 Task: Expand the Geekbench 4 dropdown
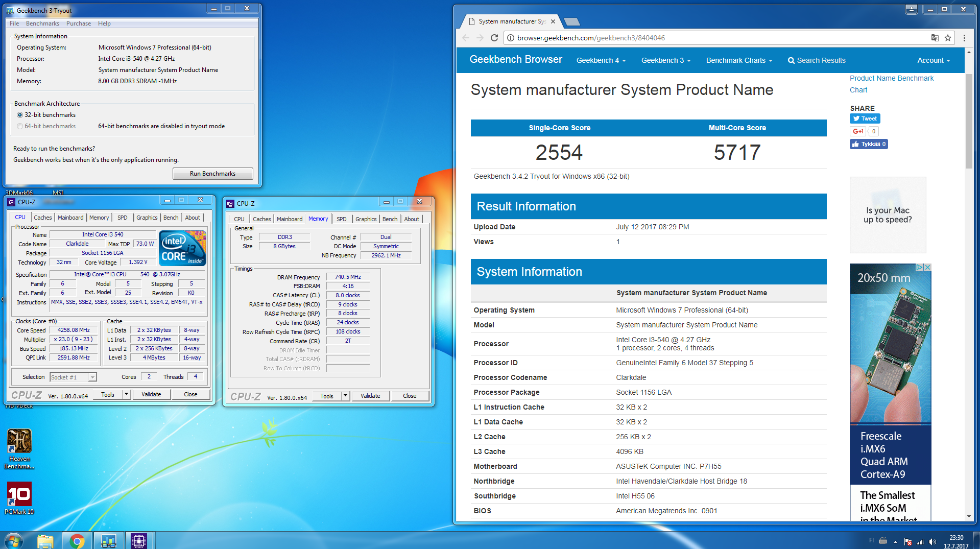601,60
